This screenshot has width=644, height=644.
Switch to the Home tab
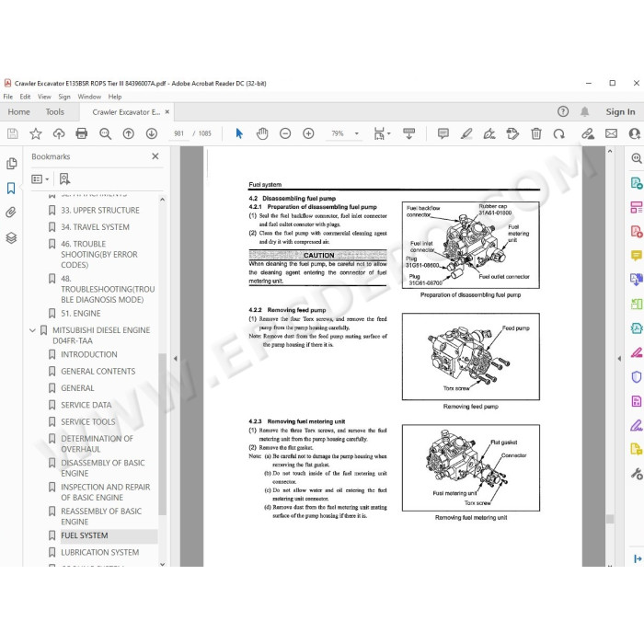pos(19,111)
